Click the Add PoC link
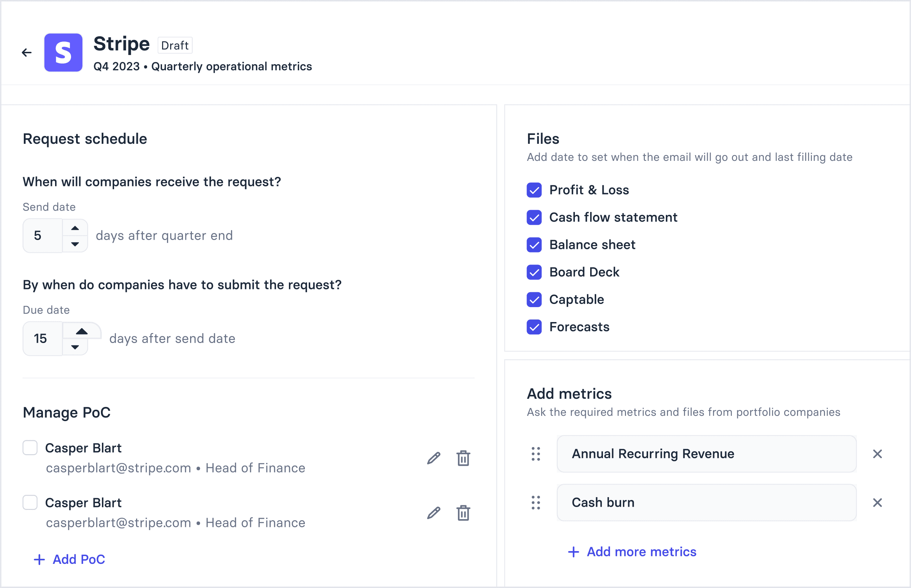Screen dimensions: 911x588 tap(70, 559)
